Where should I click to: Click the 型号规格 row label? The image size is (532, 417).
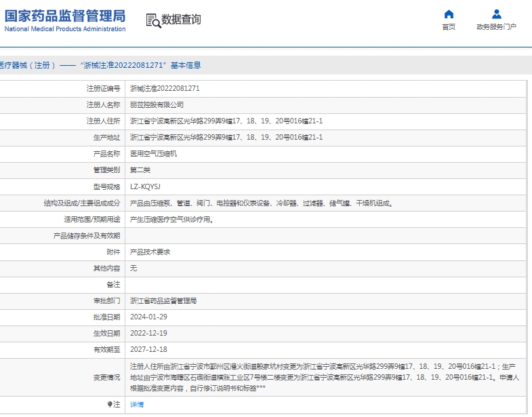(x=106, y=186)
